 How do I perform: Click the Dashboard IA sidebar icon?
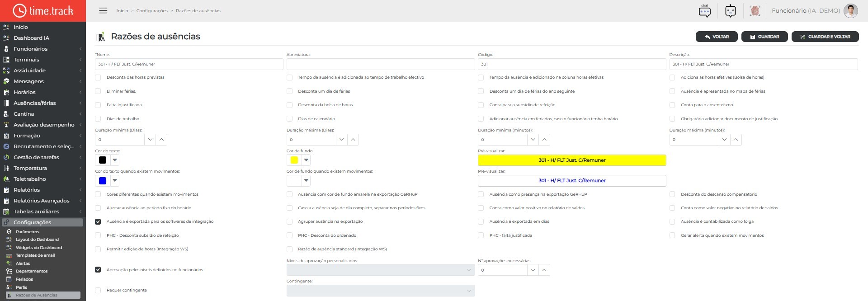(x=6, y=38)
